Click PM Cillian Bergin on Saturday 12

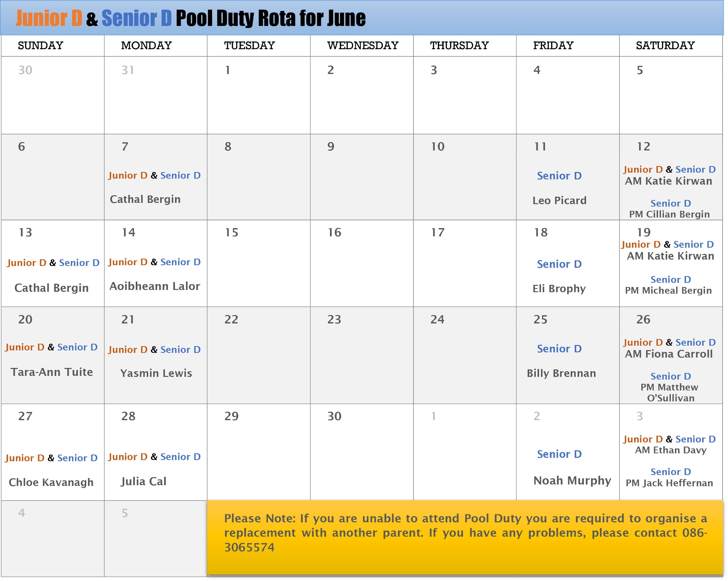click(x=669, y=214)
